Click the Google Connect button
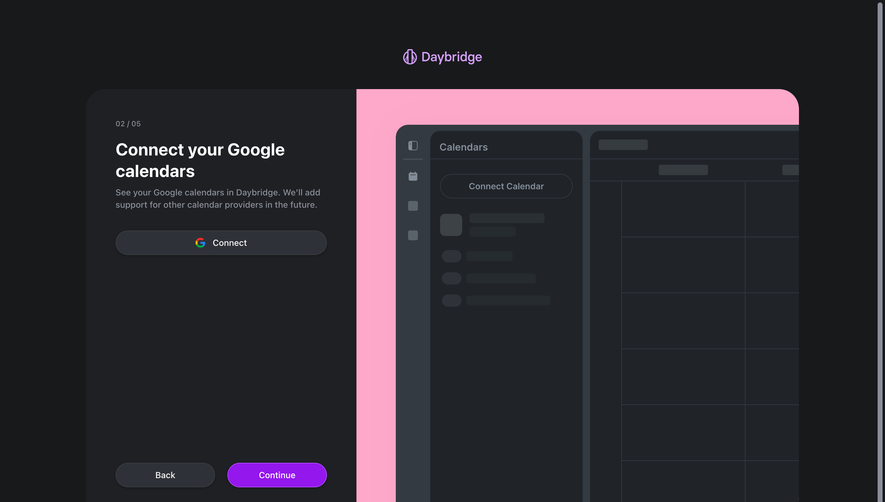This screenshot has height=502, width=885. pyautogui.click(x=221, y=243)
